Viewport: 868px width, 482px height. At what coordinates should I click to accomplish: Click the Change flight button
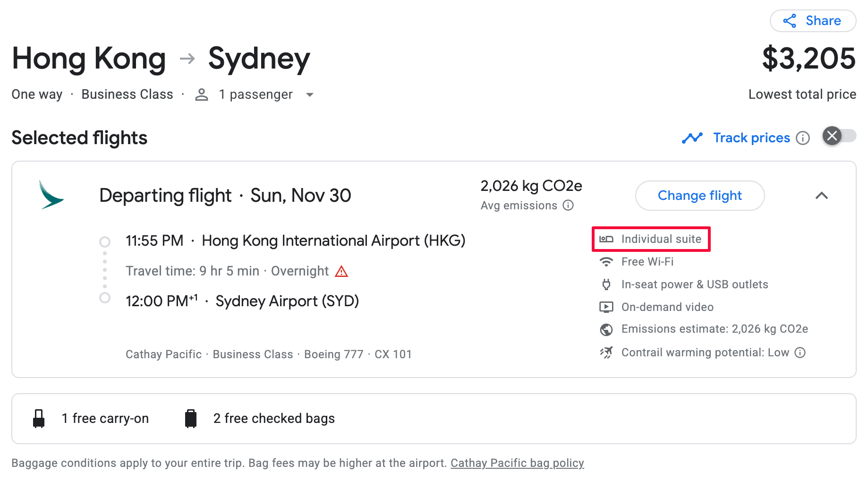699,196
